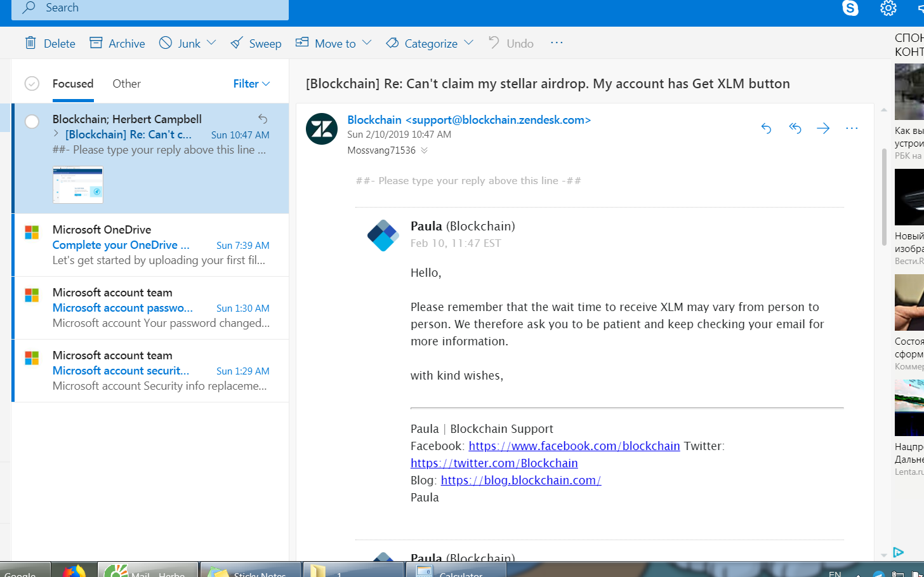Viewport: 924px width, 577px height.
Task: Toggle the select-all messages circle
Action: [x=32, y=84]
